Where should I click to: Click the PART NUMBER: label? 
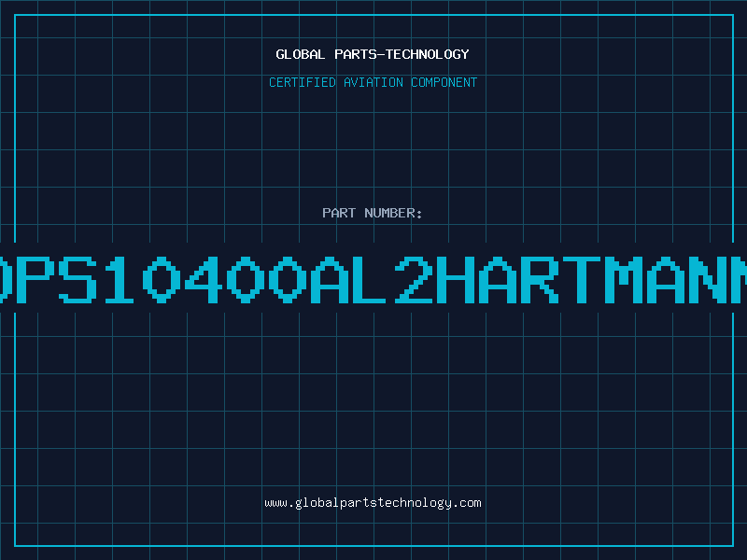click(x=373, y=213)
